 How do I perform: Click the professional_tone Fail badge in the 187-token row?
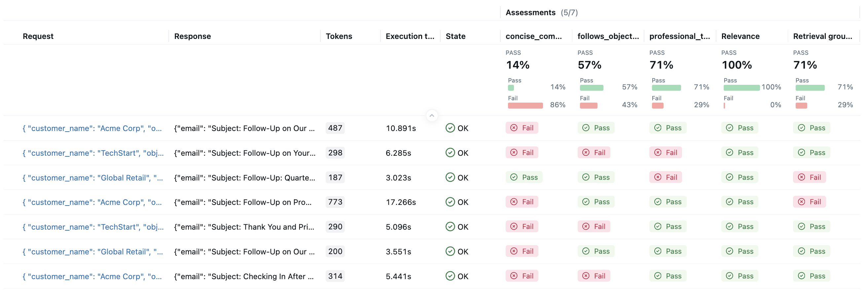[x=666, y=178]
